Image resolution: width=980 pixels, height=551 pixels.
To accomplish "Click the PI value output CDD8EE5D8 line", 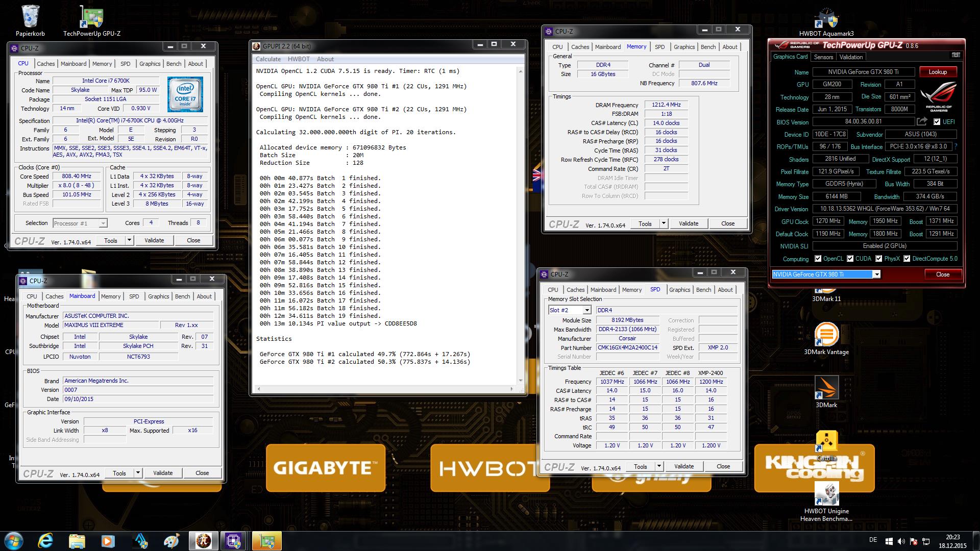I will coord(338,323).
